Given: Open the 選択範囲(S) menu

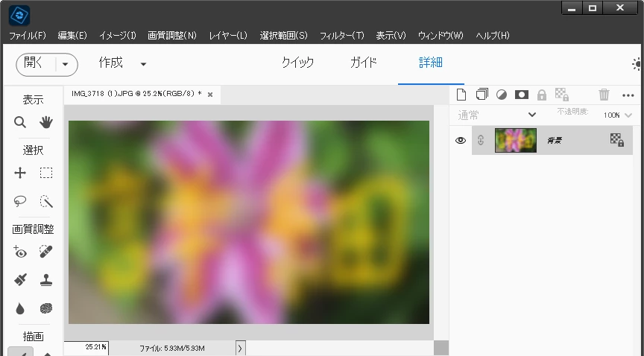Looking at the screenshot, I should [x=283, y=36].
